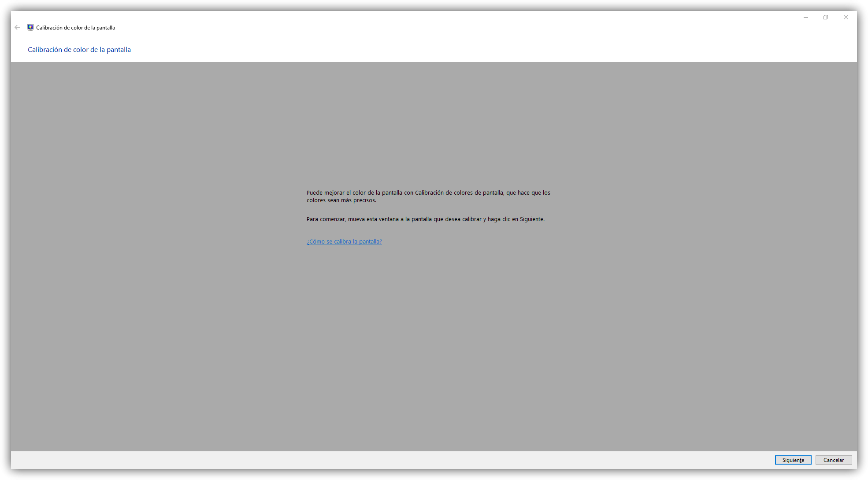The width and height of the screenshot is (868, 480).
Task: Click the 'colores sean más precisos' text line
Action: tap(341, 200)
